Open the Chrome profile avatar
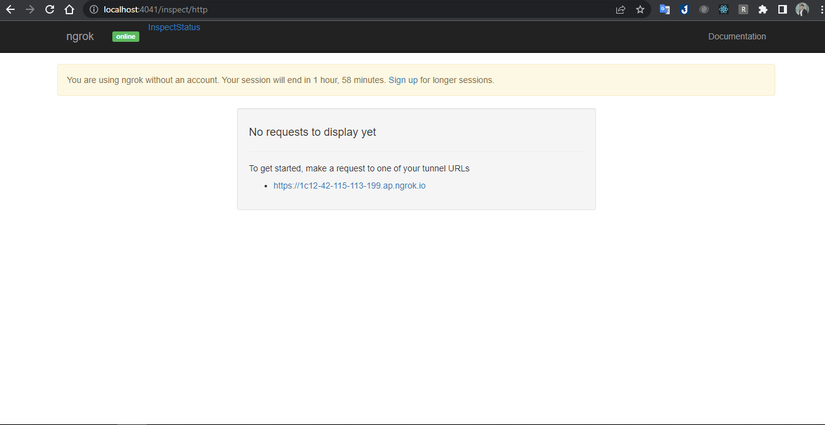The width and height of the screenshot is (825, 425). [x=802, y=9]
